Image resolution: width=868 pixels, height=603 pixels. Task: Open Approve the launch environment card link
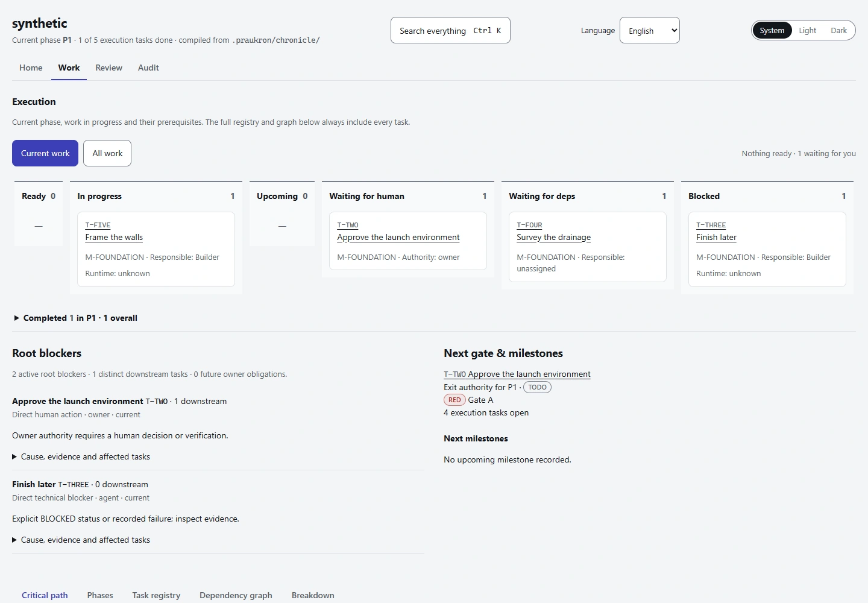(398, 237)
